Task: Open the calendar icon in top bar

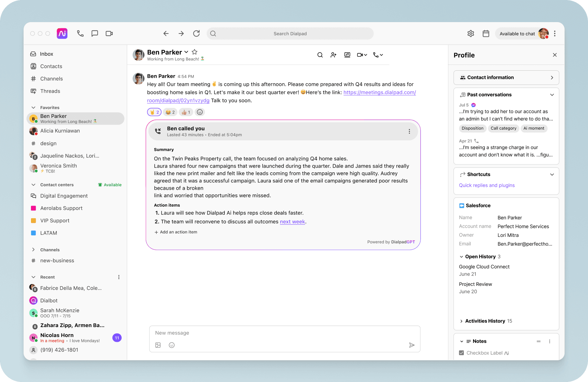Action: point(486,34)
